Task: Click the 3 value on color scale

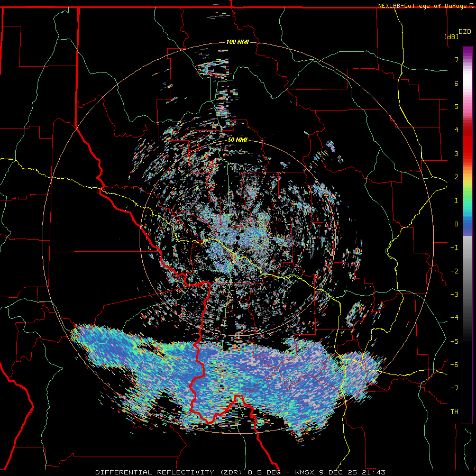Action: click(x=456, y=153)
